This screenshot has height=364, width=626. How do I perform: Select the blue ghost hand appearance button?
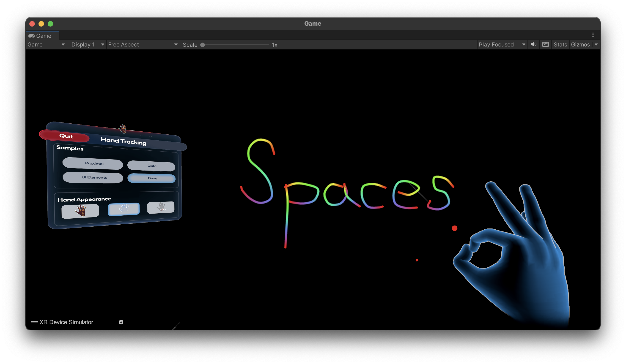coord(124,209)
